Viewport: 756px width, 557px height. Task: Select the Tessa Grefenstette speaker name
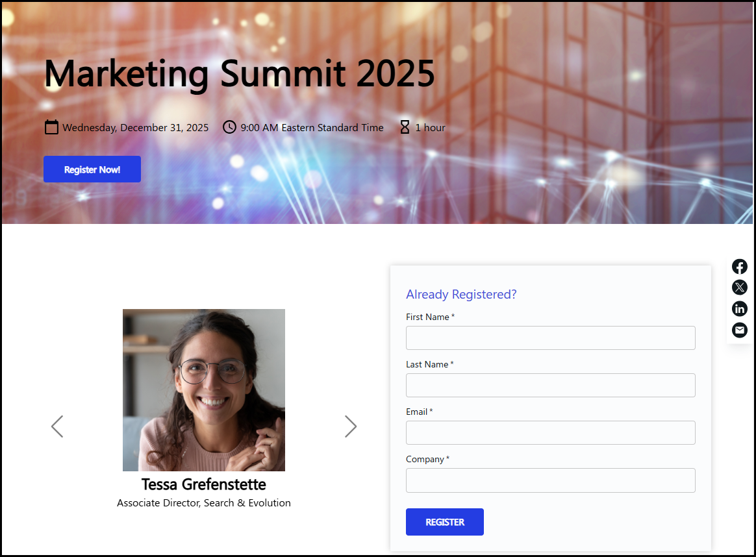tap(203, 484)
